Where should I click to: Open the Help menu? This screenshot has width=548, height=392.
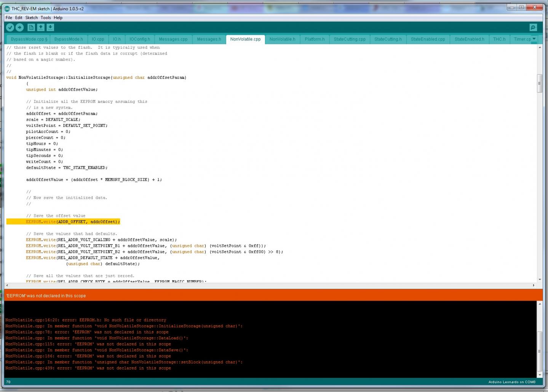[x=58, y=18]
